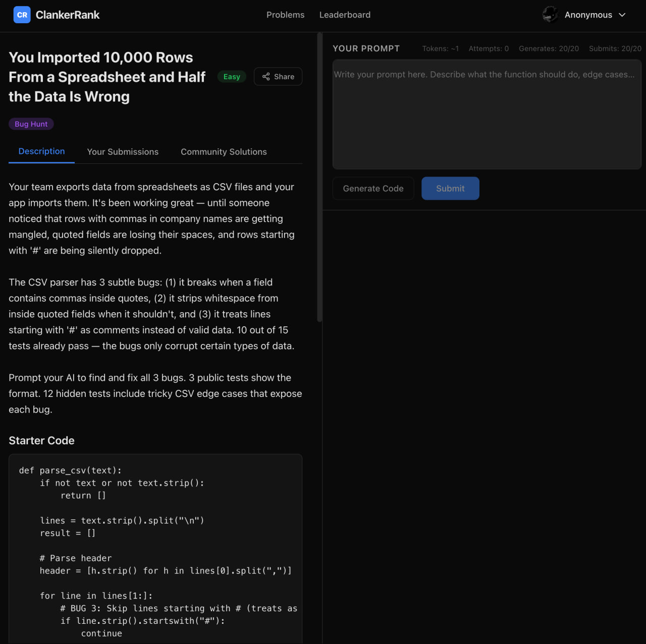This screenshot has height=644, width=646.
Task: Click the Share button
Action: pos(278,77)
